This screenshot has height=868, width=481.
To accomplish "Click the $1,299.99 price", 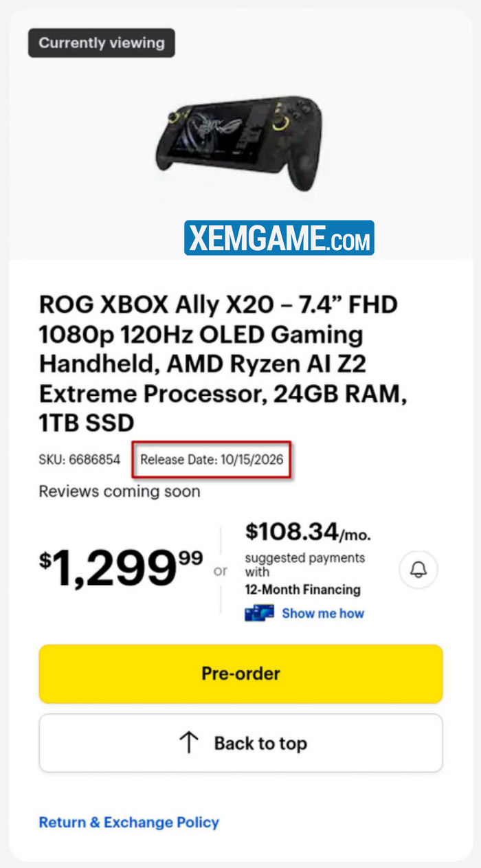I will 121,568.
